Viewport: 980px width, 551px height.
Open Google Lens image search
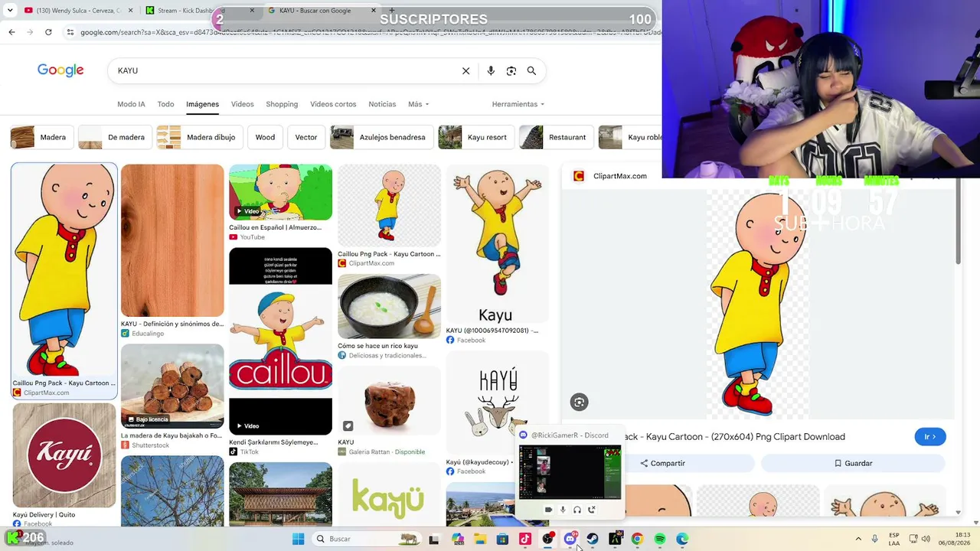511,70
